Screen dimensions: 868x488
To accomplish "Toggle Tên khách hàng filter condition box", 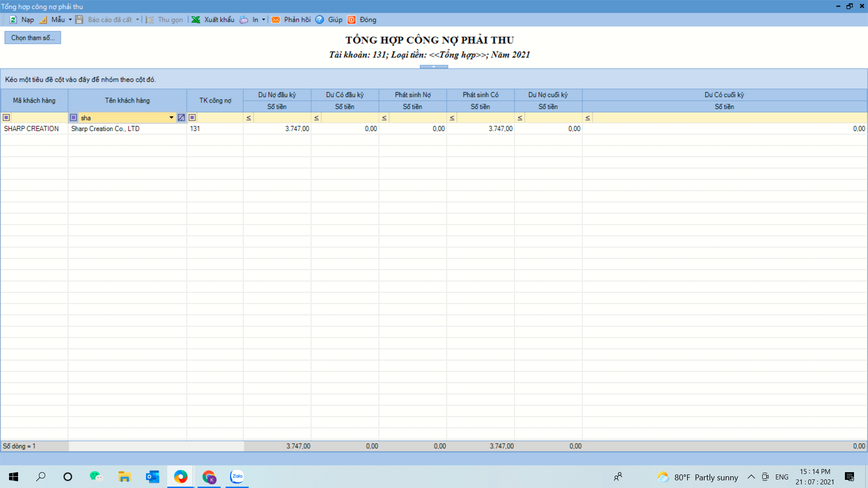I will 74,117.
